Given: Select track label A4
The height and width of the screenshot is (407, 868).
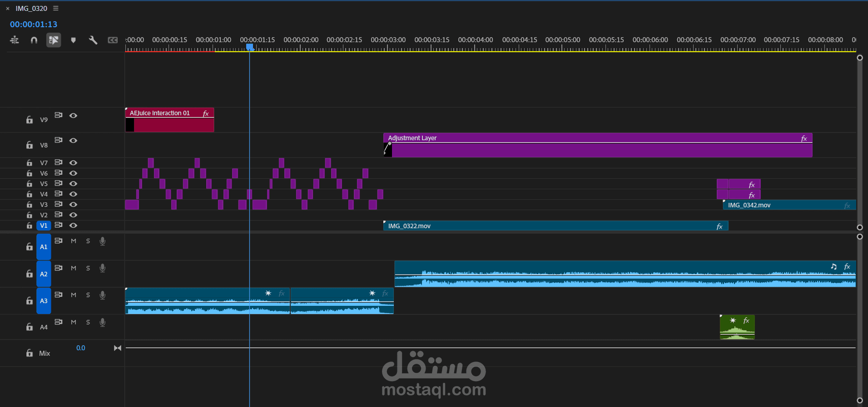Looking at the screenshot, I should click(44, 327).
